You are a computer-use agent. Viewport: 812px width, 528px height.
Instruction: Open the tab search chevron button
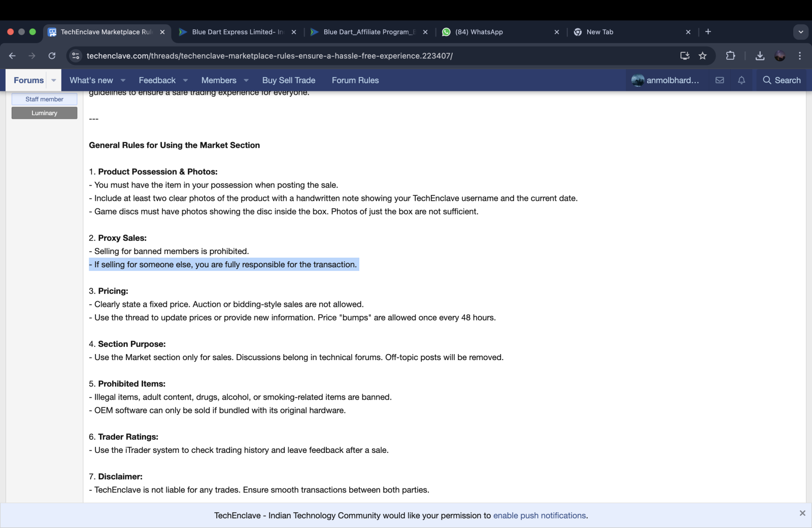(801, 31)
